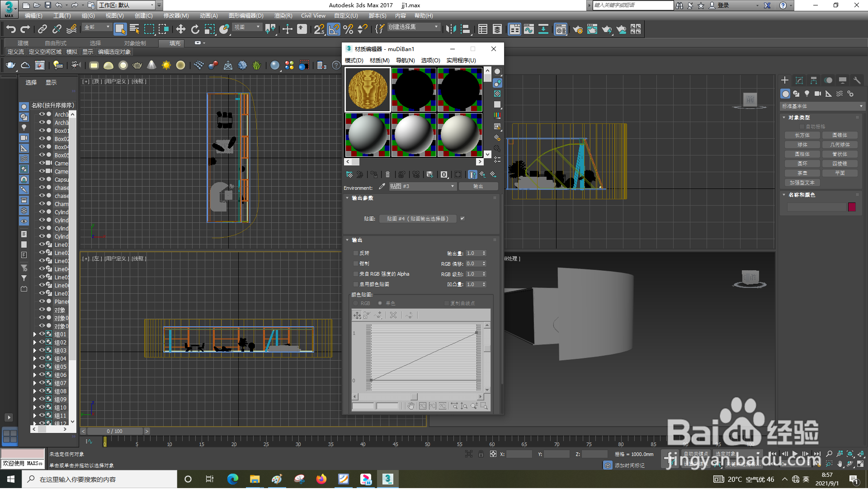This screenshot has height=489, width=868.
Task: Open Material Editor 实用程序(U) menu
Action: pyautogui.click(x=461, y=61)
